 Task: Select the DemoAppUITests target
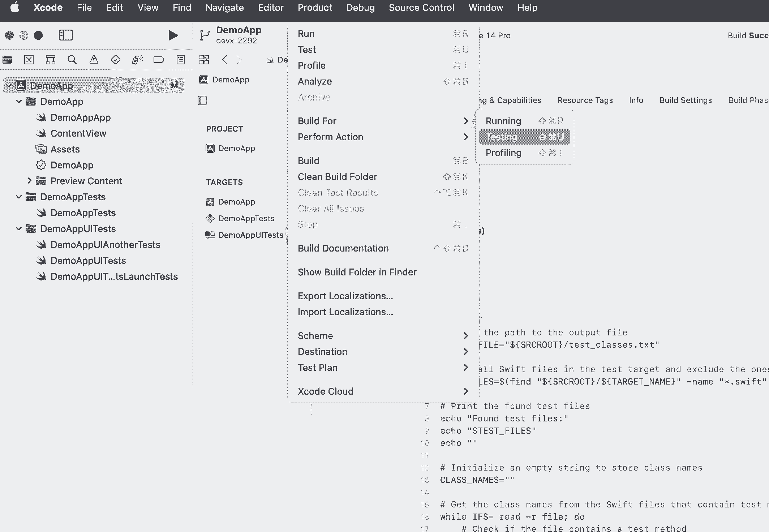tap(250, 235)
